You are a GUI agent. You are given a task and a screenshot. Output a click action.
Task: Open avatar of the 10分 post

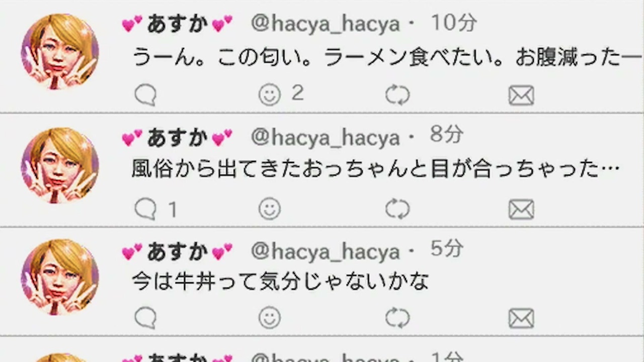point(59,52)
